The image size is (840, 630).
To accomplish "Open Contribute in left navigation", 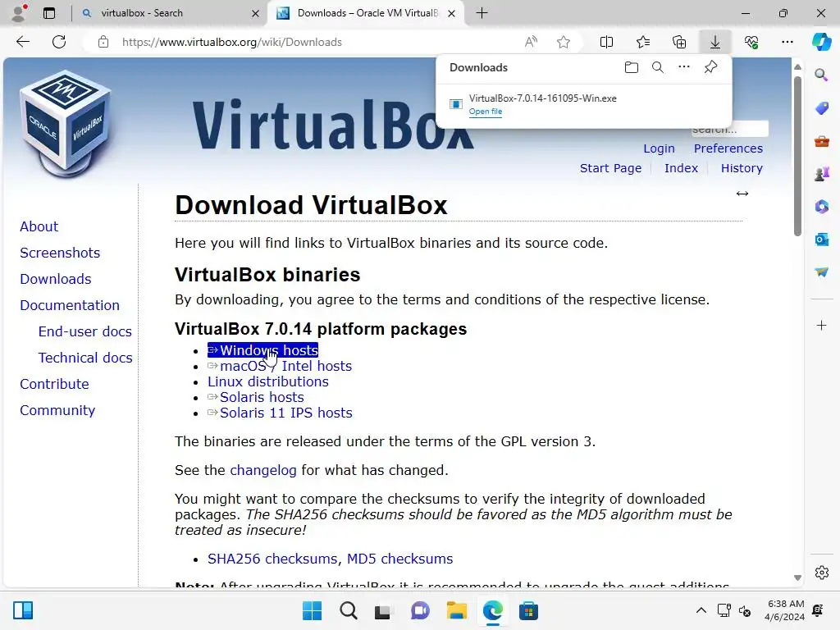I will click(55, 384).
